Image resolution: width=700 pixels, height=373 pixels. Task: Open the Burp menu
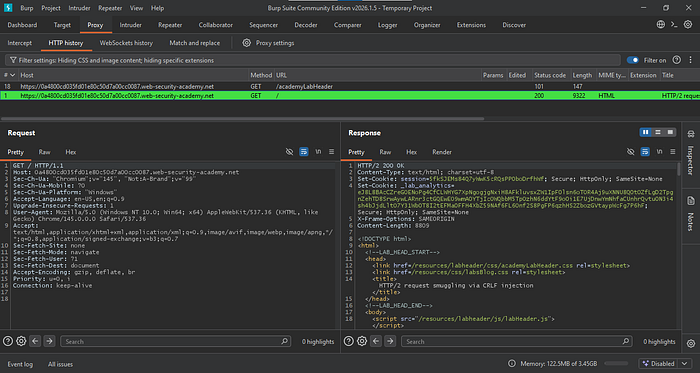27,8
